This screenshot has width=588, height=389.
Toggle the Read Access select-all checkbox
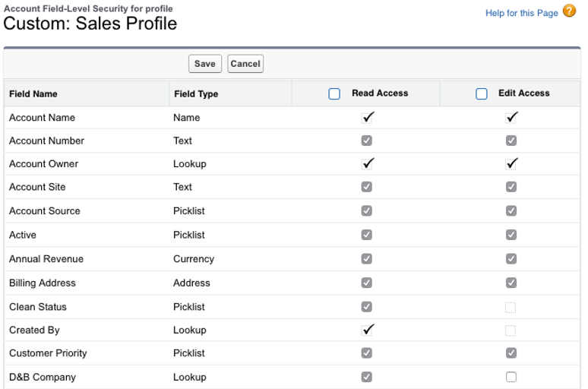(x=334, y=93)
